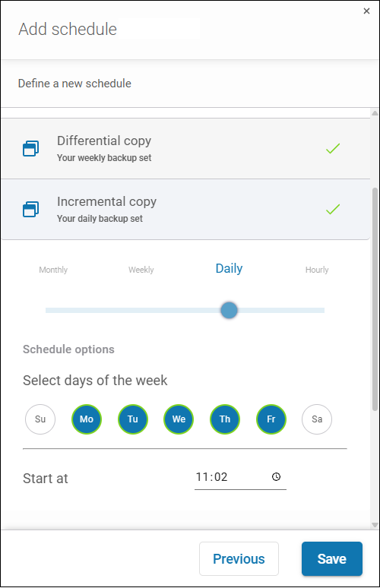The width and height of the screenshot is (380, 588).
Task: Click the green checkmark on Differential copy
Action: (333, 148)
